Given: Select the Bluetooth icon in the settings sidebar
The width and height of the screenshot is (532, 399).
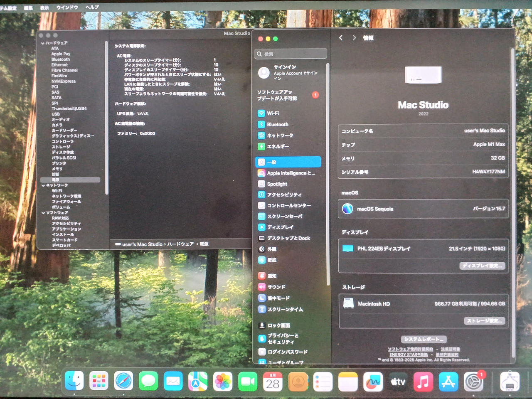Looking at the screenshot, I should [x=261, y=124].
